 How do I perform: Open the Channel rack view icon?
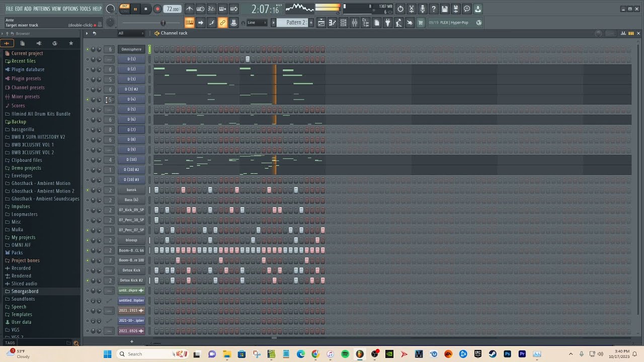[343, 23]
